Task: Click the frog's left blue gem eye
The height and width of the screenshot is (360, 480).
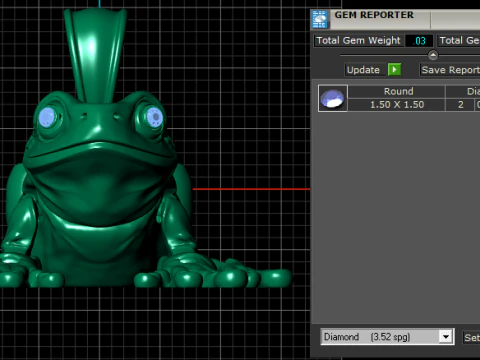Action: pos(47,118)
